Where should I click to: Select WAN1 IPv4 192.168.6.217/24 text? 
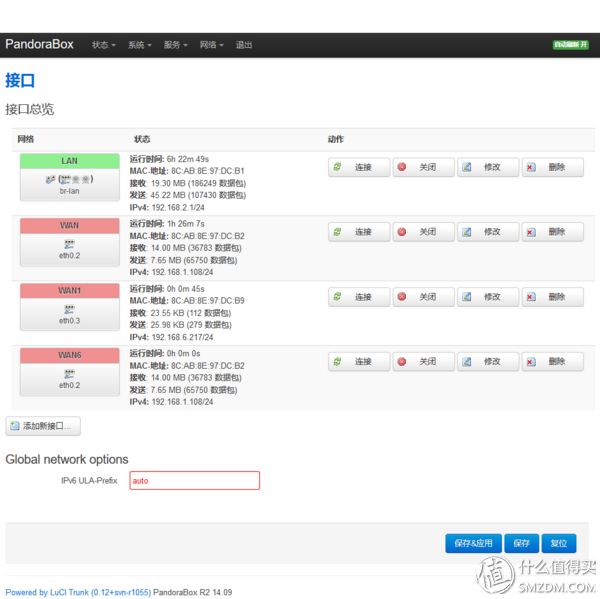coord(183,337)
